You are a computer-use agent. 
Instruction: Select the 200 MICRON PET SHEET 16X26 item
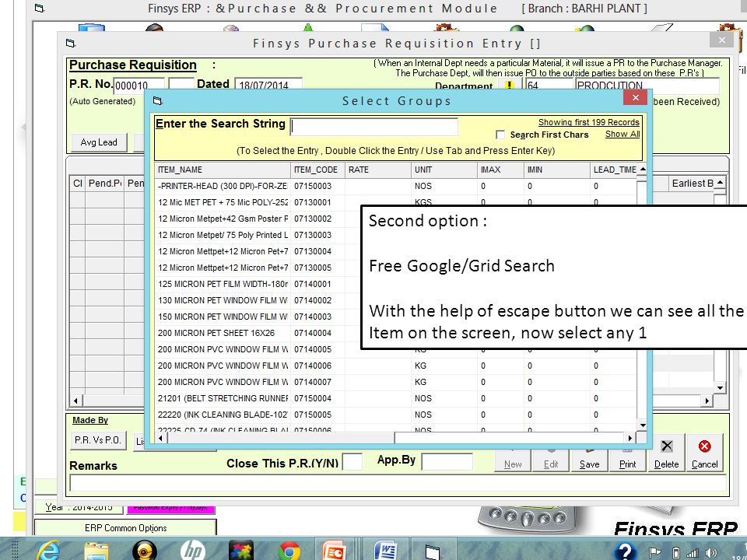[x=223, y=334]
